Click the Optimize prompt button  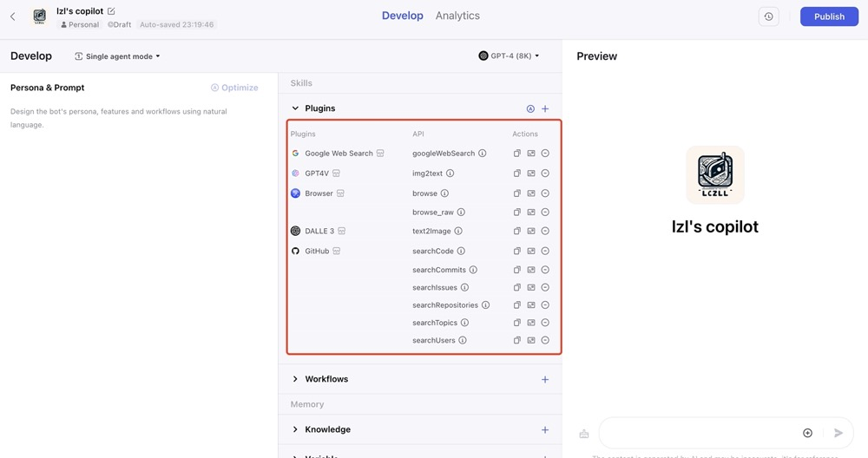(234, 88)
